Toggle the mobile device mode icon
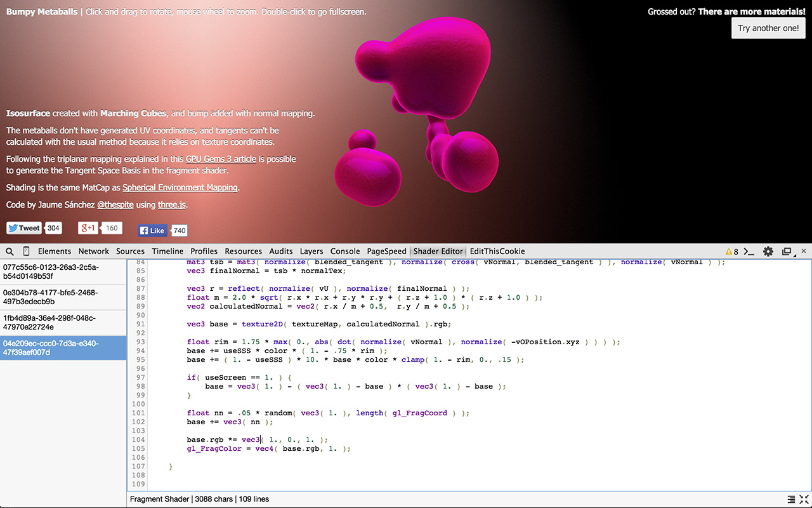 [x=26, y=251]
